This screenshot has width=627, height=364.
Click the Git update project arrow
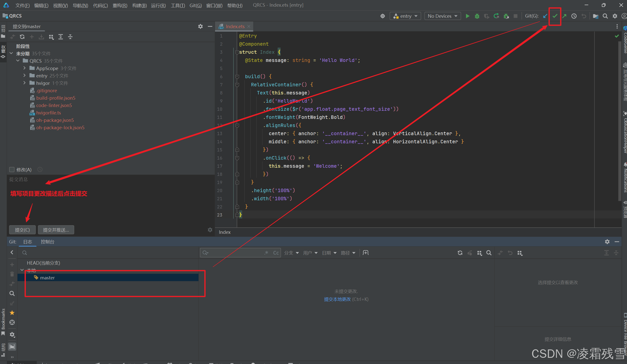[545, 16]
